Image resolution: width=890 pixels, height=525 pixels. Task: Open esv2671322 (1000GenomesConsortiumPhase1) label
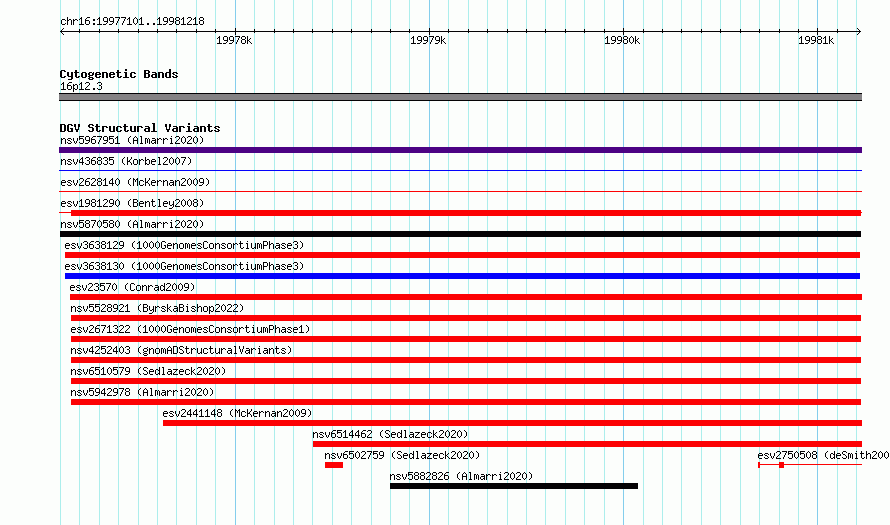190,329
